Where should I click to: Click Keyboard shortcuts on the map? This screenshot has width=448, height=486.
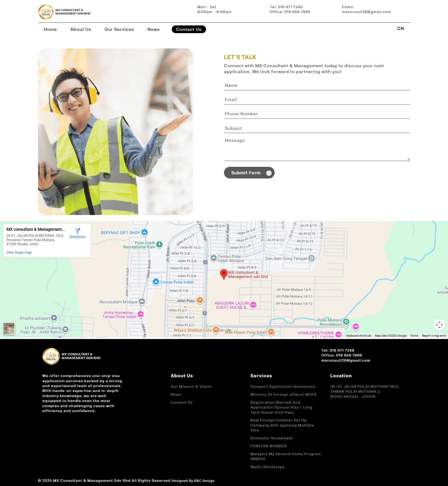(x=359, y=336)
